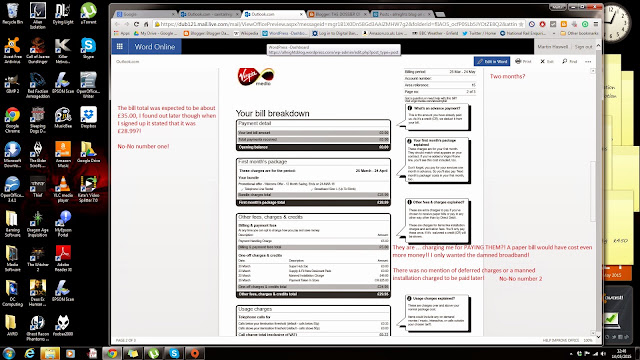This screenshot has width=640, height=360.
Task: Select the Dragon Age Inquisition desktop icon
Action: 38,224
